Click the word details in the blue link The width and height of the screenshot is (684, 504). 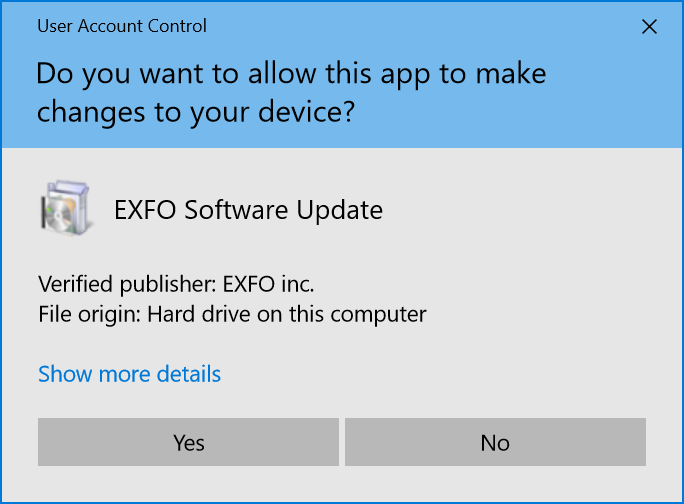pyautogui.click(x=189, y=374)
